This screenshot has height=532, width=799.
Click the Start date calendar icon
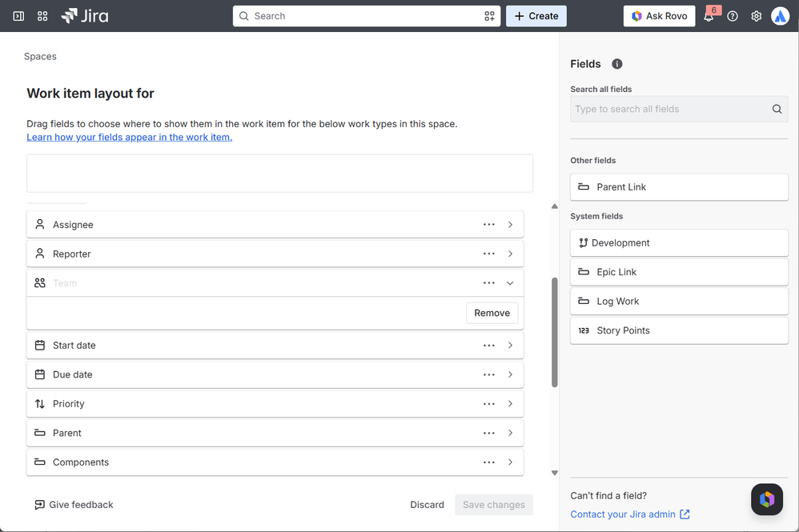40,345
